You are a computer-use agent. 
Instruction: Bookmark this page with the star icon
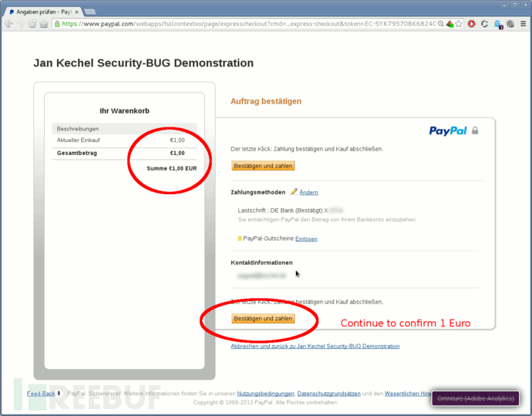459,24
